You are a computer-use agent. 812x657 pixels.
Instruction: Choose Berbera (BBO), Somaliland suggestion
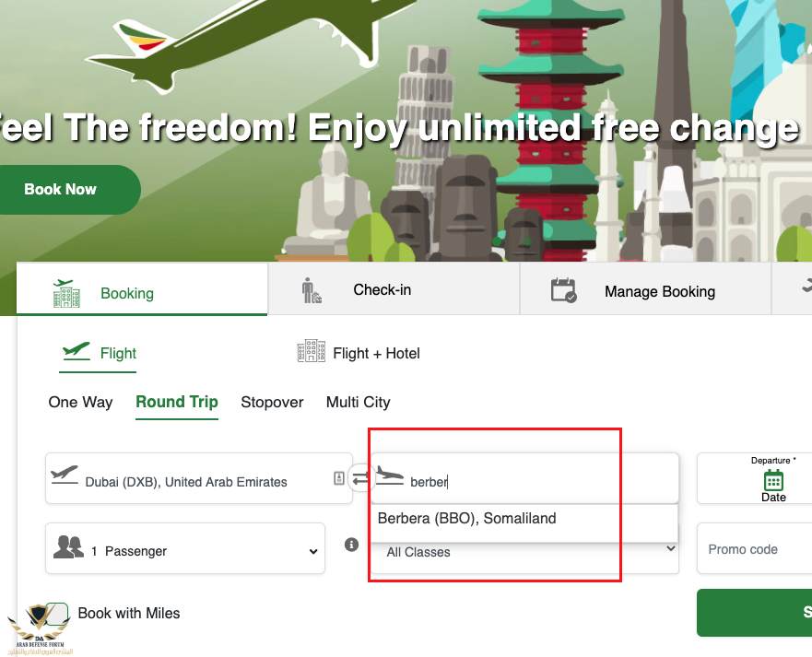(467, 519)
